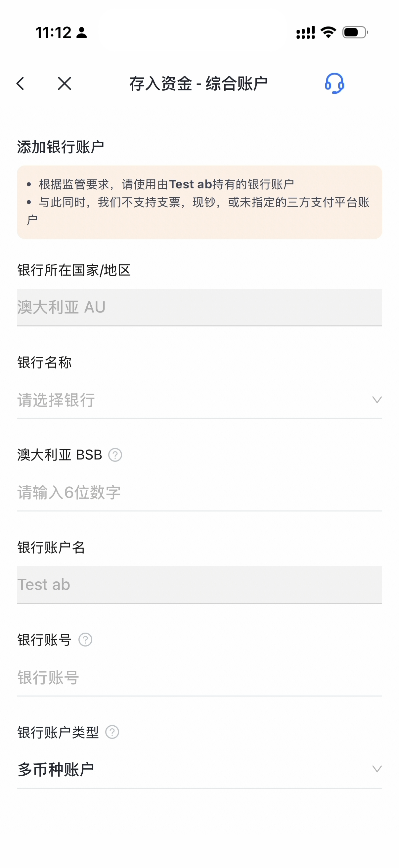
Task: Tap help icon beside 银行账户类型
Action: [x=112, y=732]
